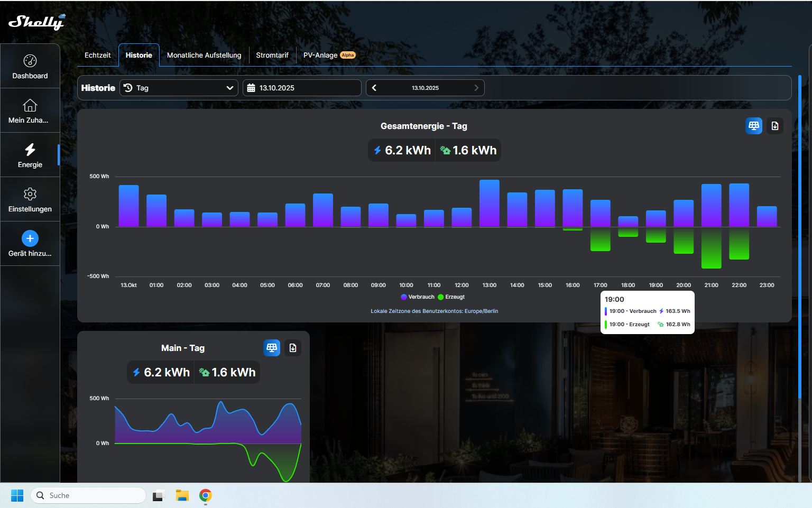Toggle solar panel view in Gesamtenergie chart
The width and height of the screenshot is (812, 508).
[753, 126]
